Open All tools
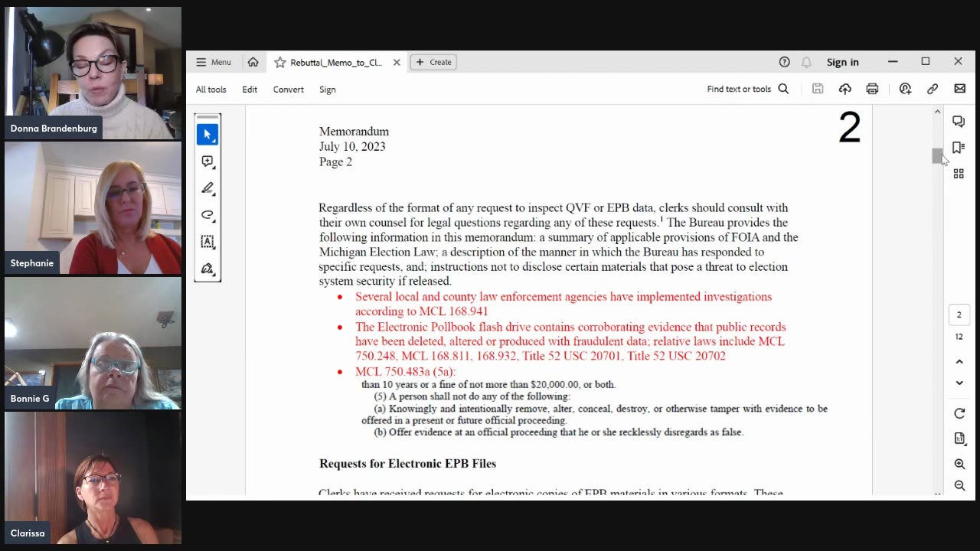This screenshot has width=980, height=551. 211,90
